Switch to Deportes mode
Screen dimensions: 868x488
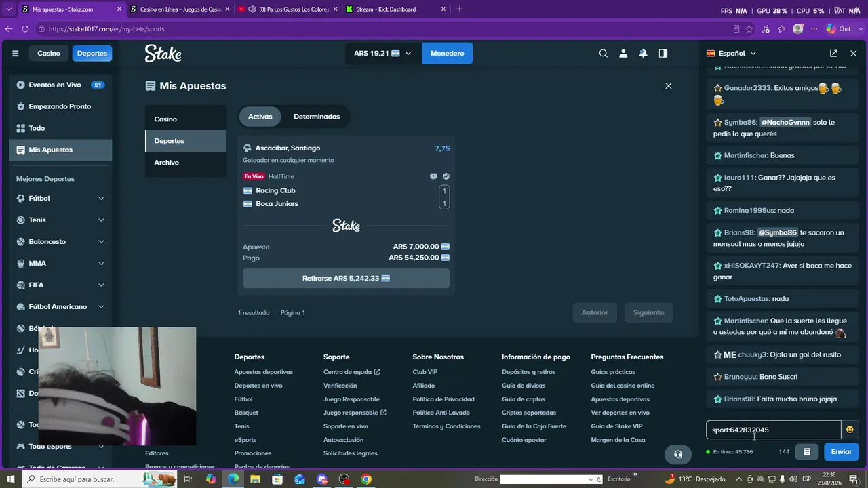click(x=92, y=53)
